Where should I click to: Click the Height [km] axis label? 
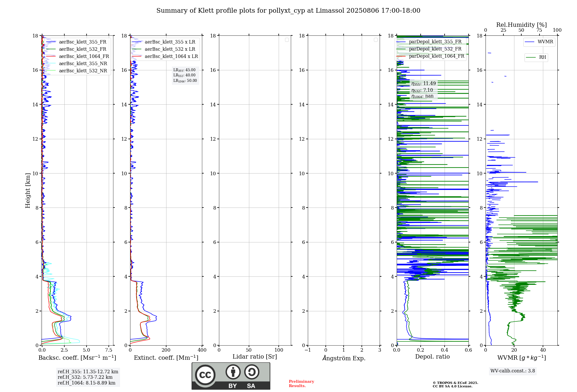point(28,191)
